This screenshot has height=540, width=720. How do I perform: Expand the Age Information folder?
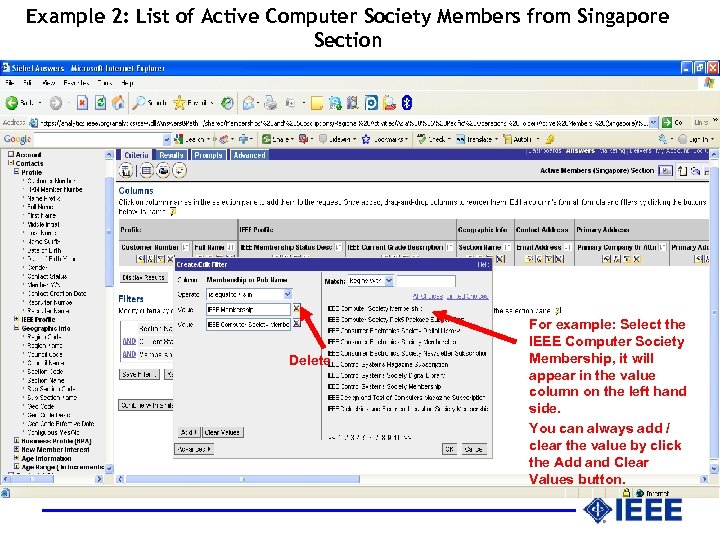(x=16, y=458)
